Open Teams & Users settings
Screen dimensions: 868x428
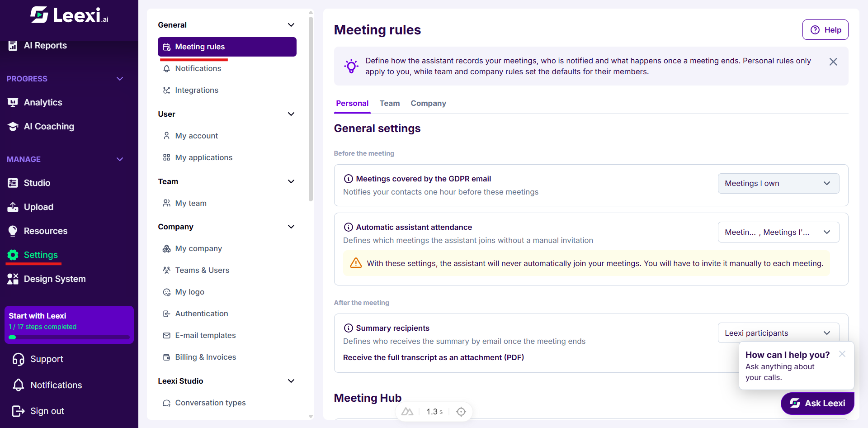click(227, 271)
